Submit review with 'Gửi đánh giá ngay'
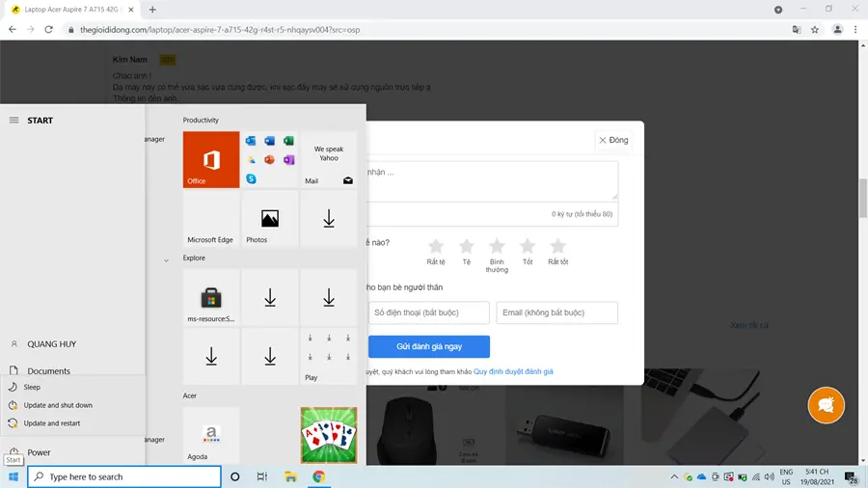This screenshot has height=488, width=868. tap(429, 346)
